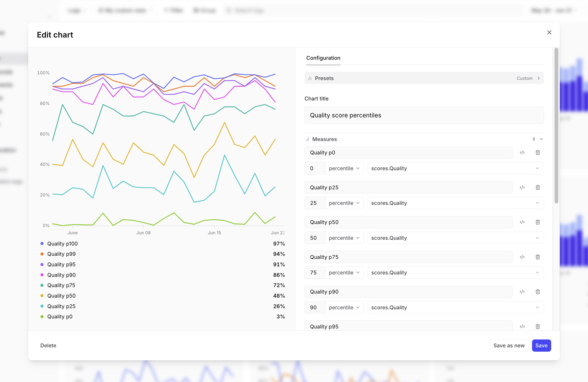This screenshot has width=588, height=382.
Task: Open percentile aggregation dropdown for Quality p0
Action: [x=344, y=168]
